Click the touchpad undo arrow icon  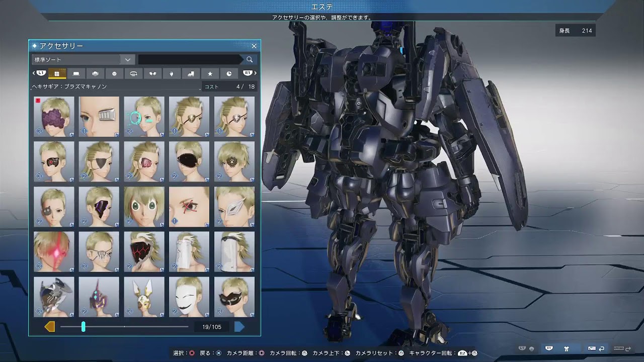[596, 348]
